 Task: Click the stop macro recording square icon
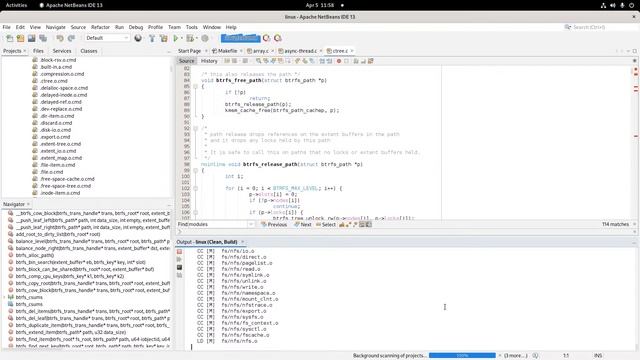pos(347,61)
